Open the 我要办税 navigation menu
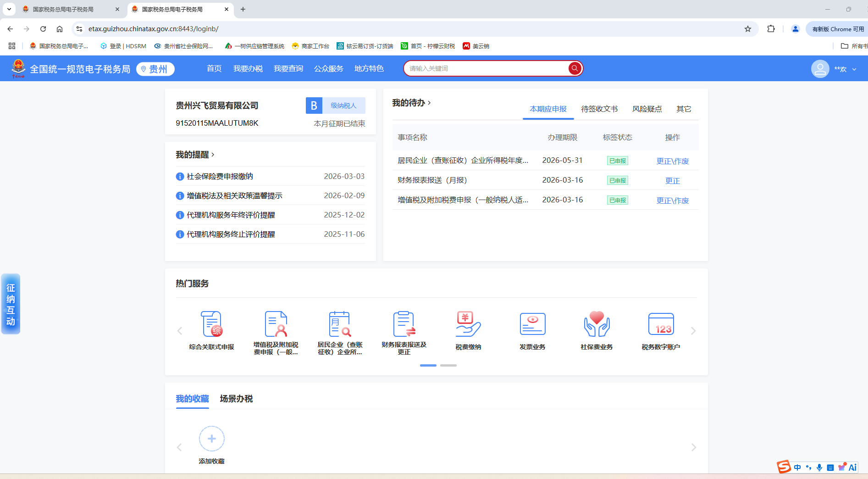The height and width of the screenshot is (479, 868). 248,68
